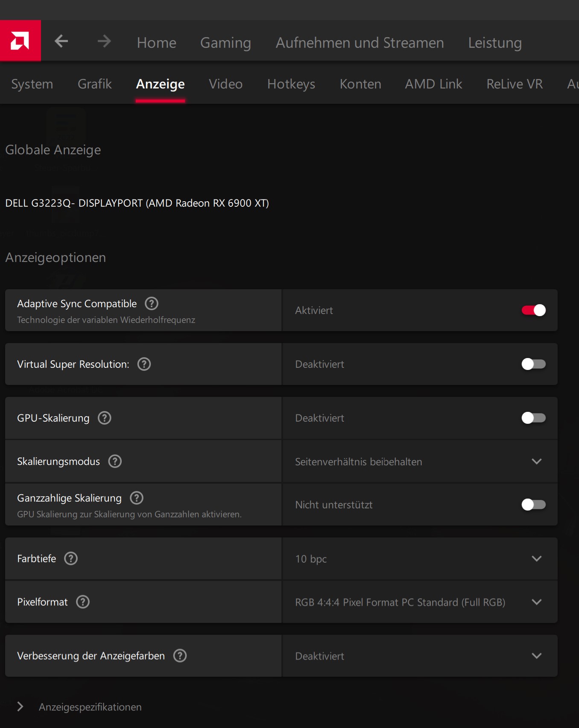This screenshot has height=728, width=579.
Task: Toggle Ganzzahlige Skalierung switch
Action: [534, 505]
